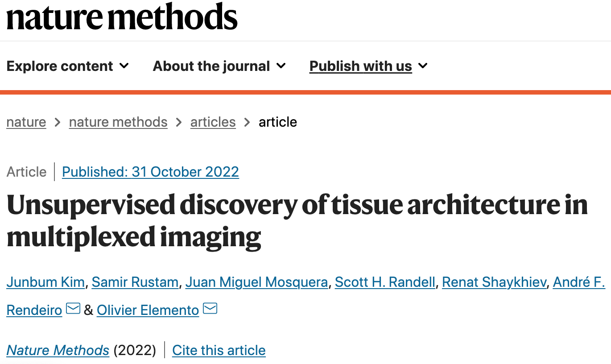Open author Juan Miguel Mosquera's link
This screenshot has height=364, width=611.
tap(257, 282)
